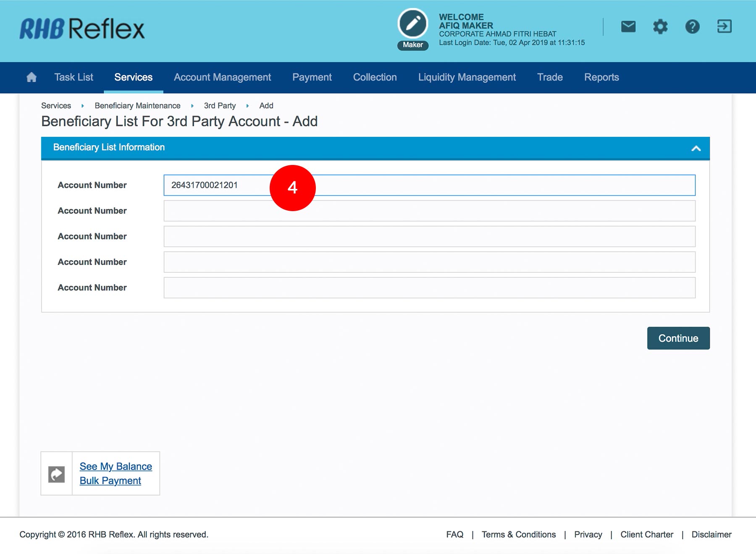Click the Maker pencil profile icon

pos(413,24)
